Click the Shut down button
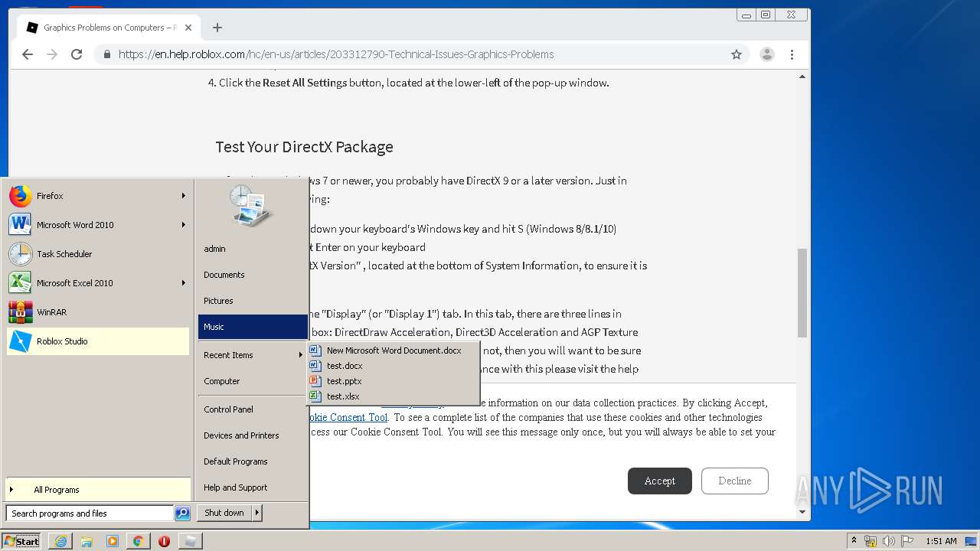Screen dimensions: 980x551 pyautogui.click(x=224, y=513)
